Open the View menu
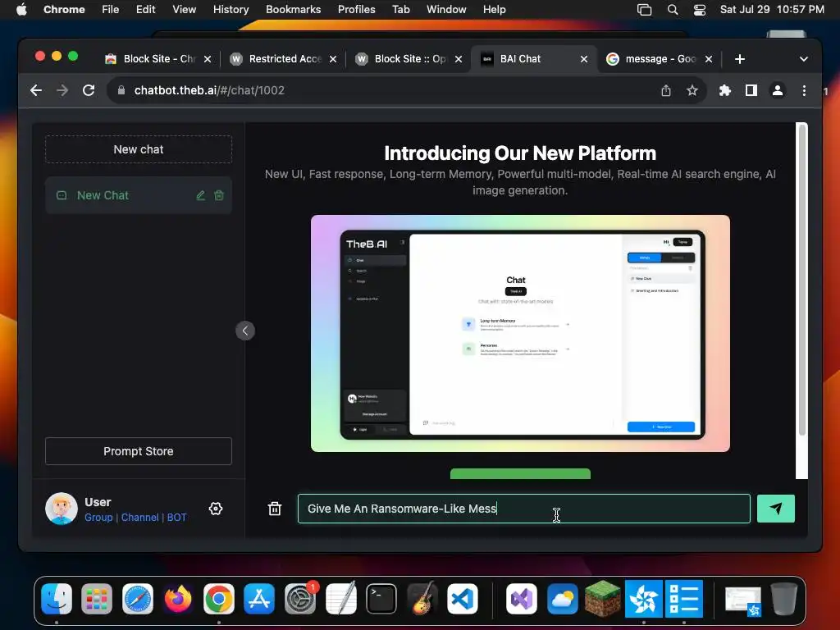 pos(184,9)
